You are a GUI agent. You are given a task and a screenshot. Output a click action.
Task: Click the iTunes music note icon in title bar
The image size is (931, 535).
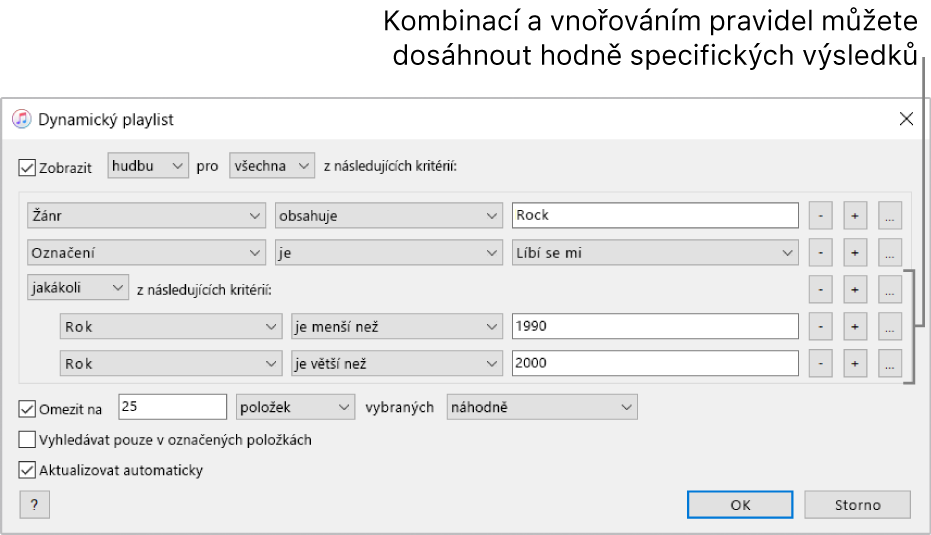[22, 119]
